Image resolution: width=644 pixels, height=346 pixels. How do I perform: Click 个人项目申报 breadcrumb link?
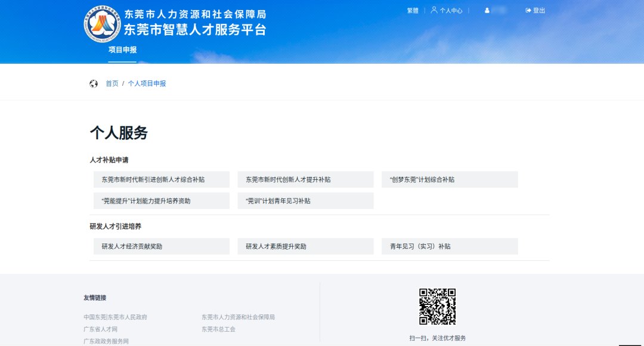[x=147, y=84]
